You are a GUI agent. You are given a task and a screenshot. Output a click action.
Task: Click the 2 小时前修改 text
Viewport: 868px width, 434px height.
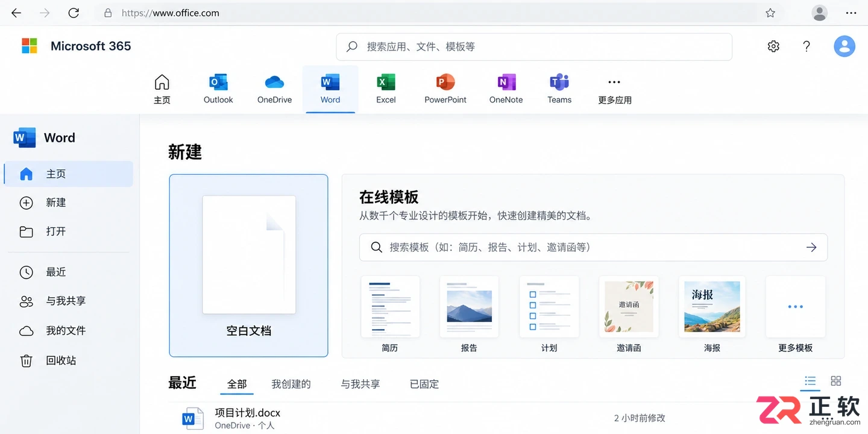pos(640,418)
